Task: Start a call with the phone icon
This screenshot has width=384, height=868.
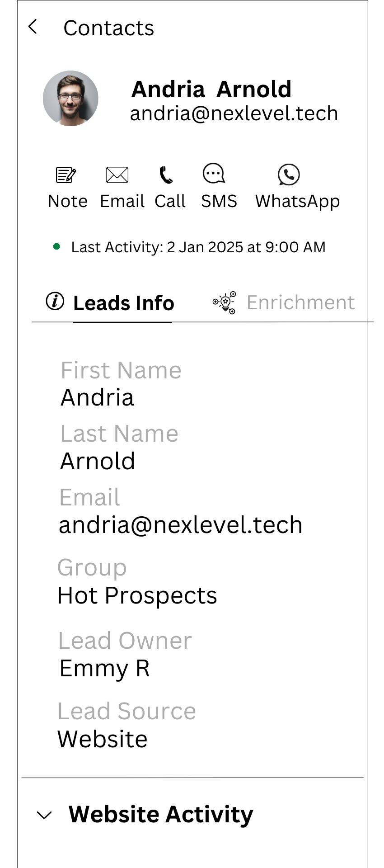Action: [166, 175]
